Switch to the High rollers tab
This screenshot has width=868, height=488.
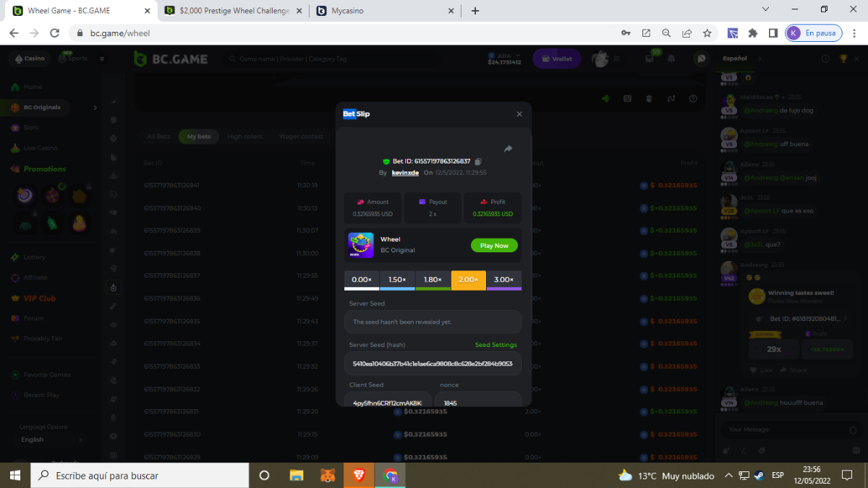point(244,137)
